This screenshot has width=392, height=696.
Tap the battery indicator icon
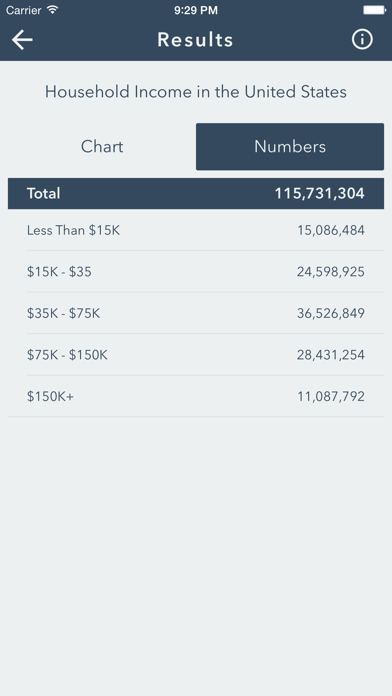point(374,10)
